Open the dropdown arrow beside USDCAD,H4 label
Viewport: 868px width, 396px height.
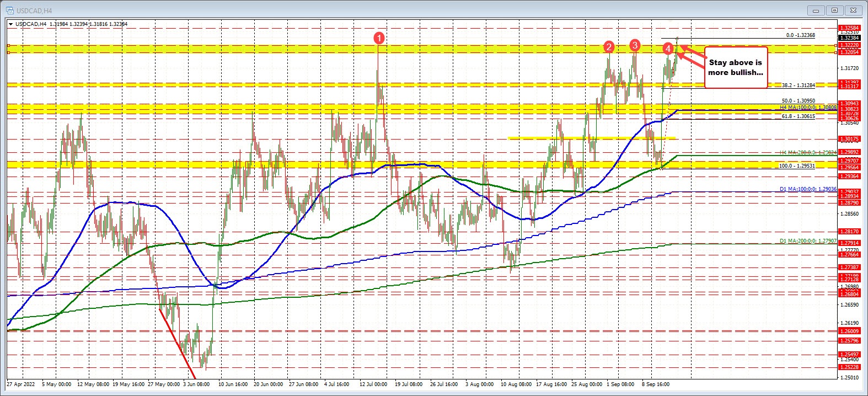[10, 24]
